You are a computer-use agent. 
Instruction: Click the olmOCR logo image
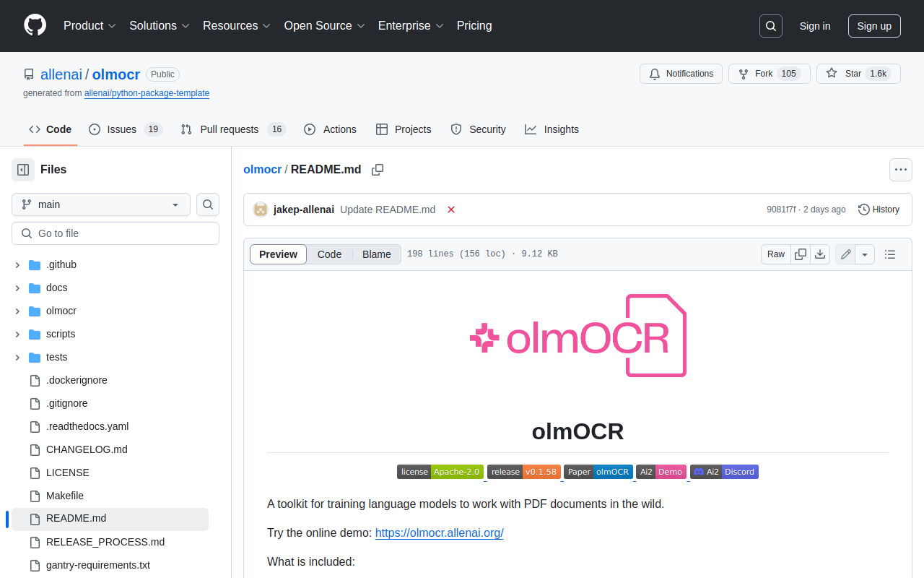577,335
